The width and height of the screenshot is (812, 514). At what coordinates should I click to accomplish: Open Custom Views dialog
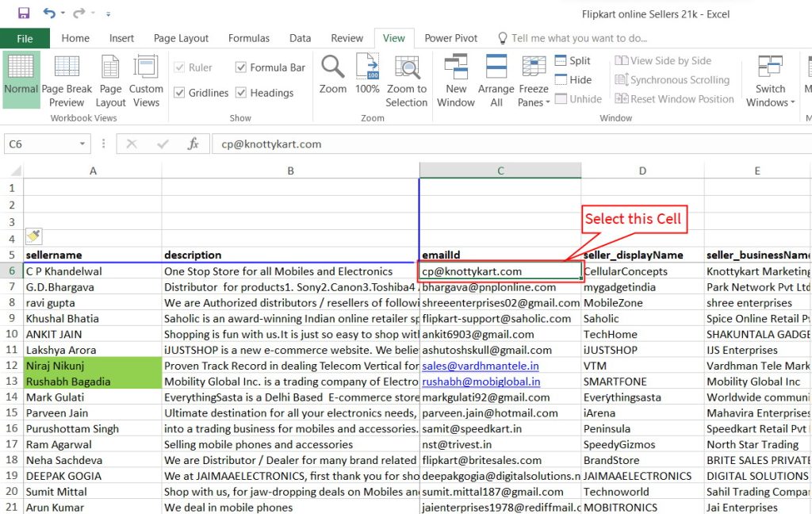coord(146,79)
